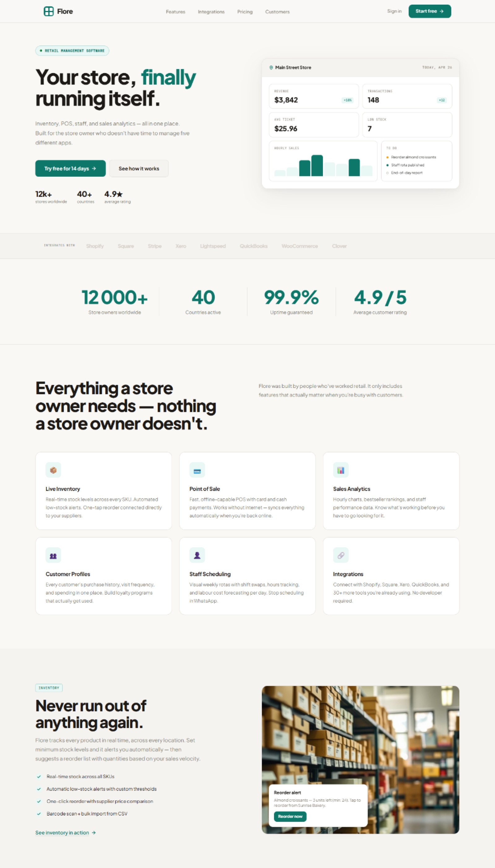Open See inventory in action link

pos(62,832)
